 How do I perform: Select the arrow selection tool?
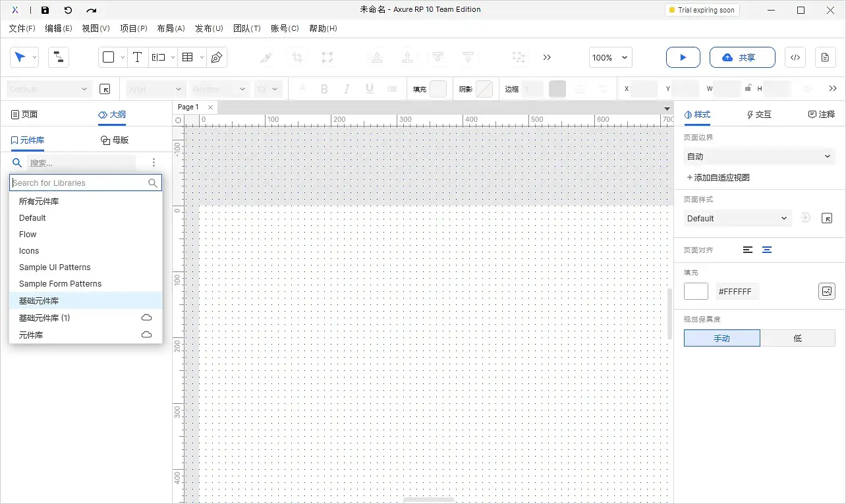click(x=20, y=57)
